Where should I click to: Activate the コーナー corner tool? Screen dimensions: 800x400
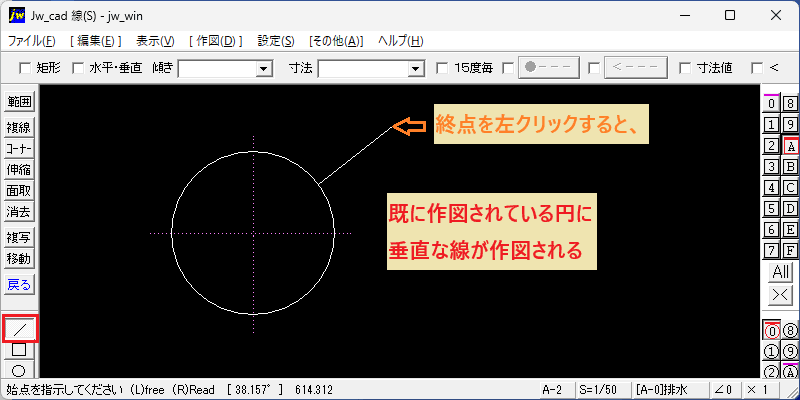19,148
